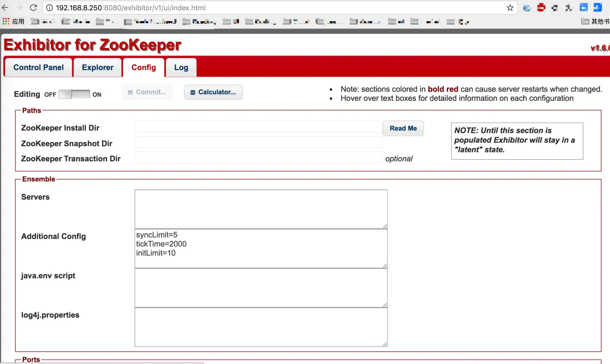This screenshot has height=364, width=610.
Task: Open the Apps grid shortcut (应用)
Action: click(13, 21)
